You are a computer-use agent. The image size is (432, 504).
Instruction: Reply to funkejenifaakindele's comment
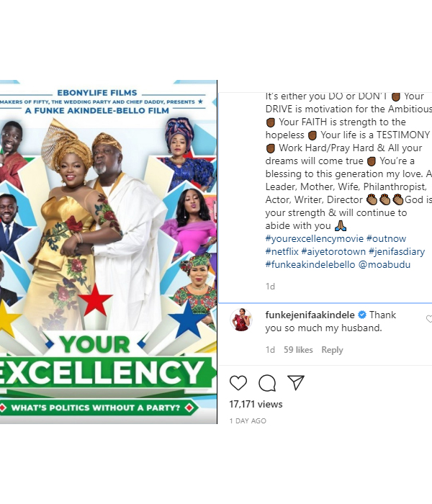click(332, 350)
